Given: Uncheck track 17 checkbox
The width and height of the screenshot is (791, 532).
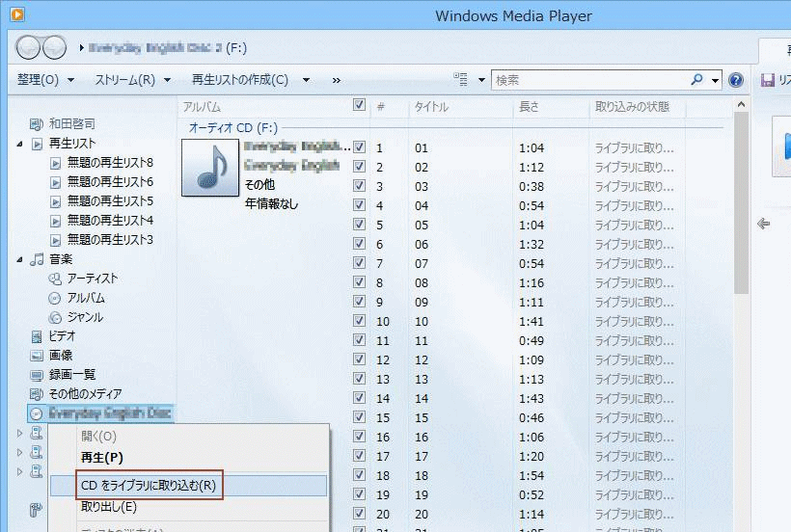Looking at the screenshot, I should 359,456.
